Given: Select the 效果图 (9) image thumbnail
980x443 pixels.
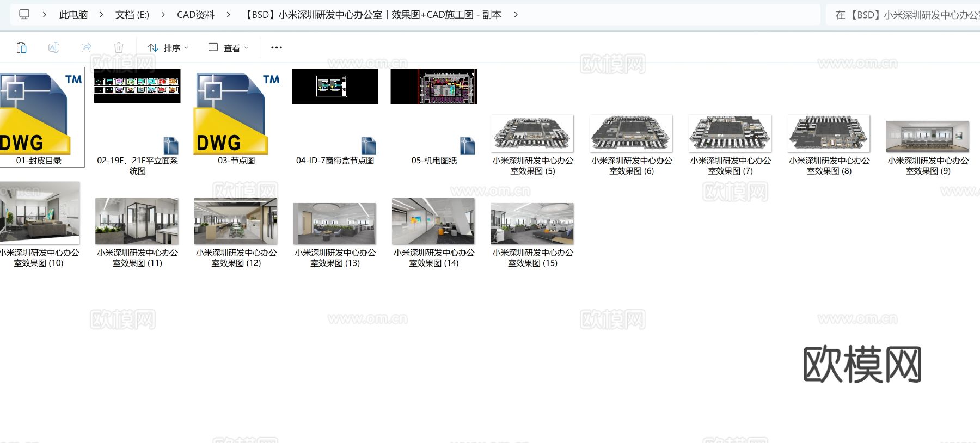Looking at the screenshot, I should 928,137.
